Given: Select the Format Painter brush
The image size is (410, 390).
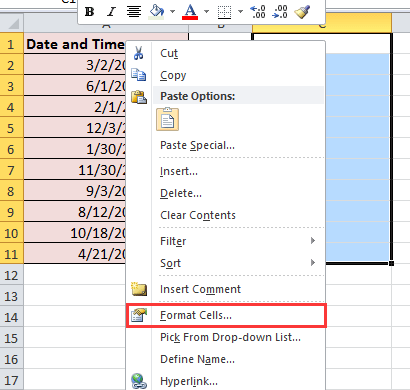Looking at the screenshot, I should click(302, 12).
